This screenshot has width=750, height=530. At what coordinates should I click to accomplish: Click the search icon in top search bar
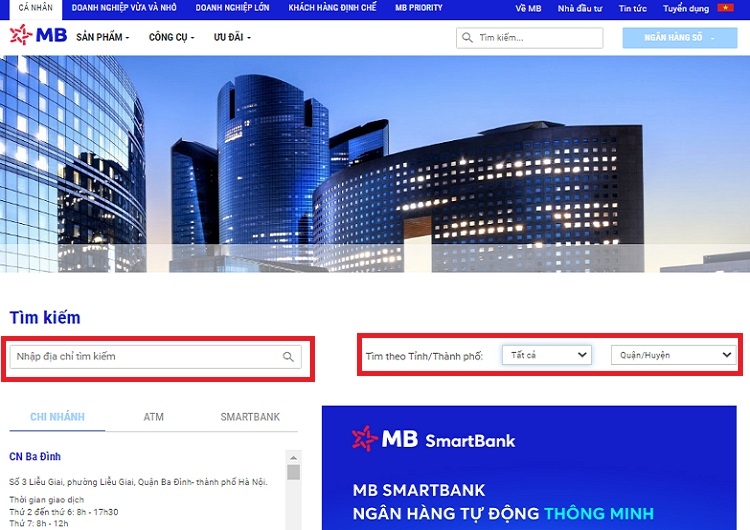click(x=466, y=38)
